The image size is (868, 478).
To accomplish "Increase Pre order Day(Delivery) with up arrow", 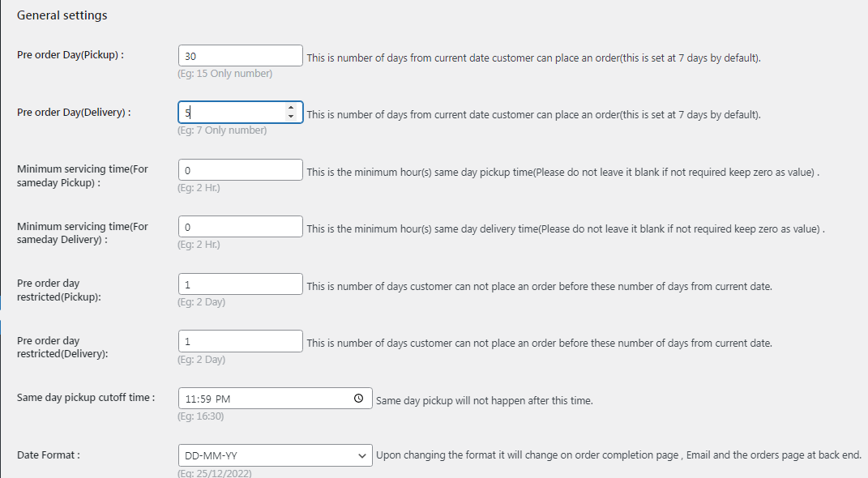I will click(291, 109).
